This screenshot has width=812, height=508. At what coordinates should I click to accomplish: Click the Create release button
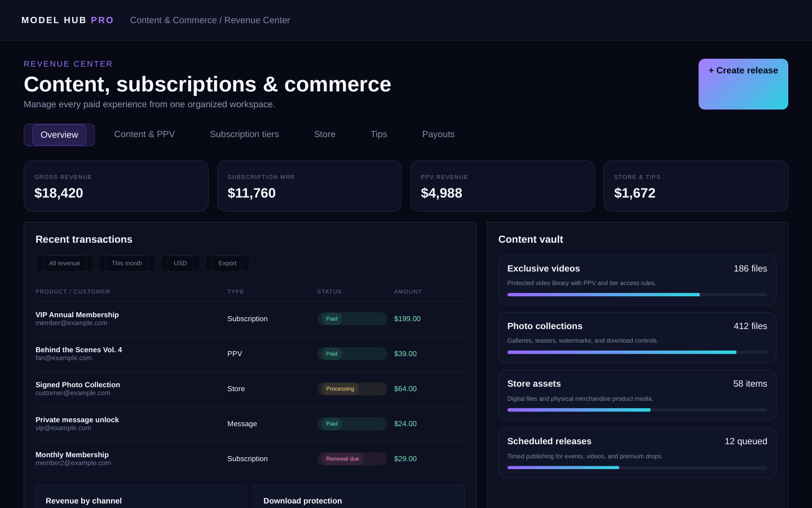point(743,84)
